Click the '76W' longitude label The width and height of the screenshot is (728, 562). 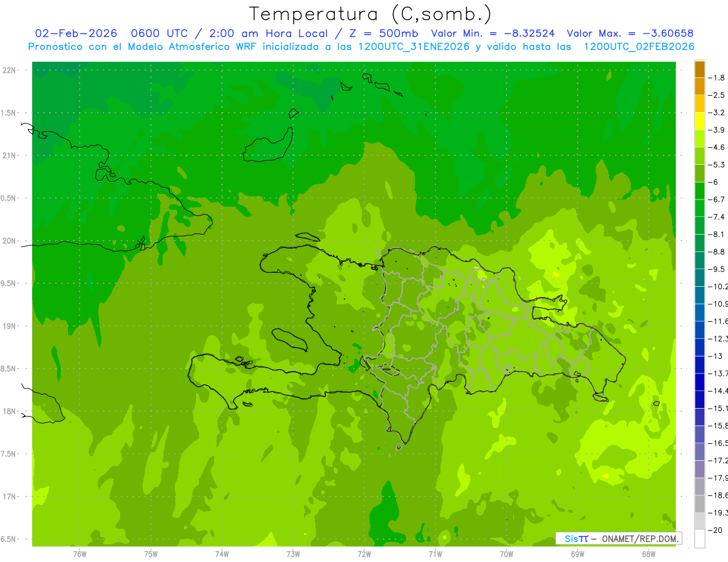click(79, 554)
